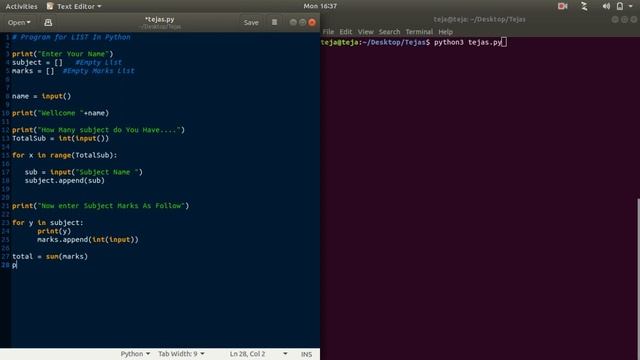Click on print Enter Your Name line
The image size is (640, 360).
[x=62, y=54]
